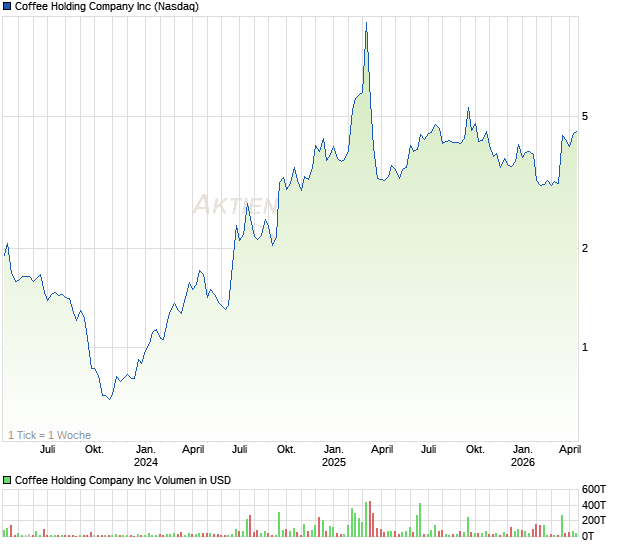The width and height of the screenshot is (620, 546).
Task: Click the '1 Tick = 1 Woche' note
Action: coord(49,435)
